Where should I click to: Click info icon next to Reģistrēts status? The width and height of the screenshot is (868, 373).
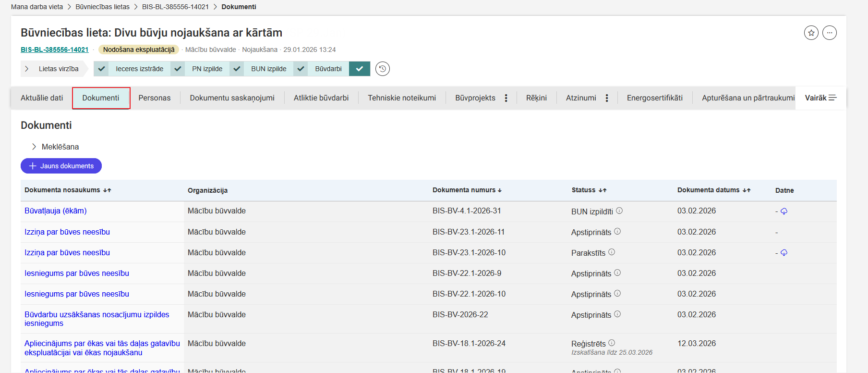[612, 343]
